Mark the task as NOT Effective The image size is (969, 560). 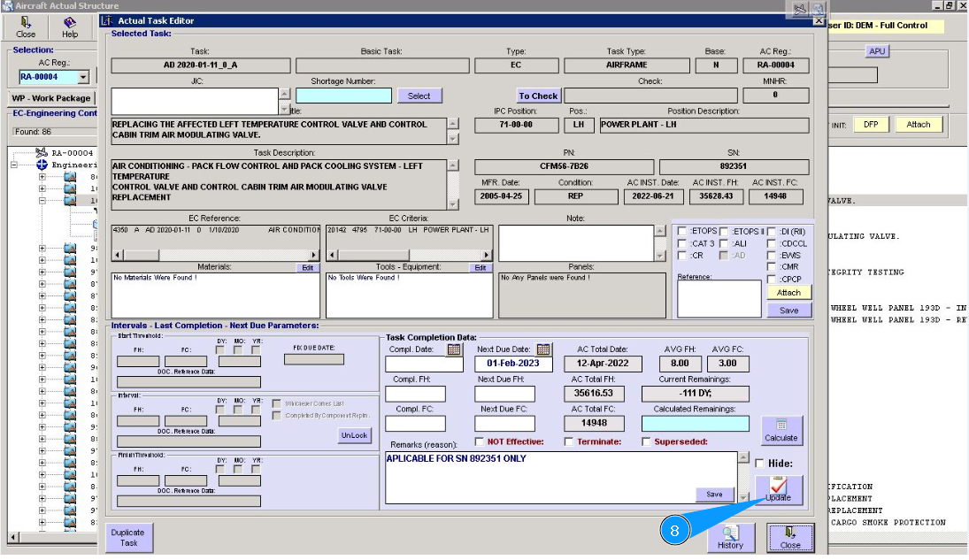[x=479, y=441]
